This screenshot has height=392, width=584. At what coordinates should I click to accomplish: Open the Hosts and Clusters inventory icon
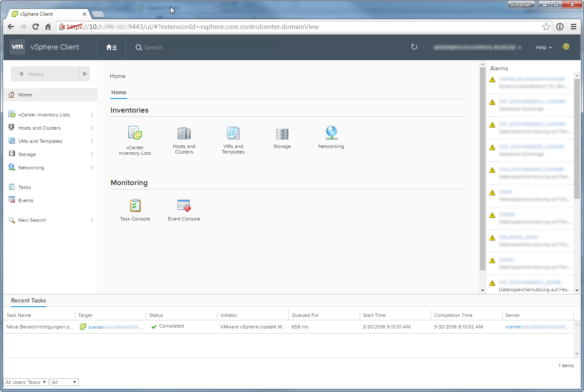184,134
